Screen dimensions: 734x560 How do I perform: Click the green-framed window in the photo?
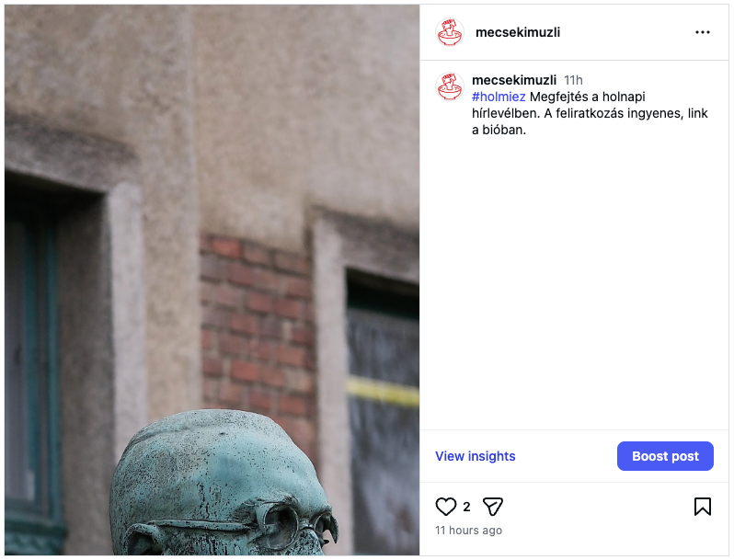33,365
